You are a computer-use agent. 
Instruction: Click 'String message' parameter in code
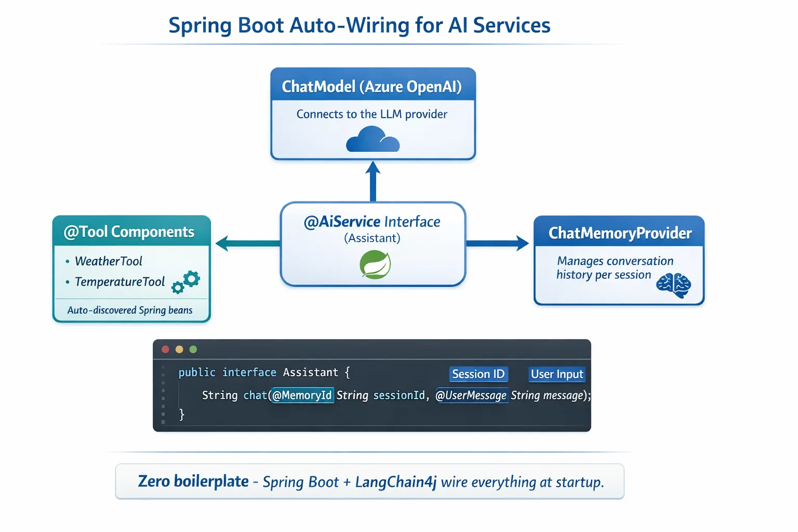(547, 395)
